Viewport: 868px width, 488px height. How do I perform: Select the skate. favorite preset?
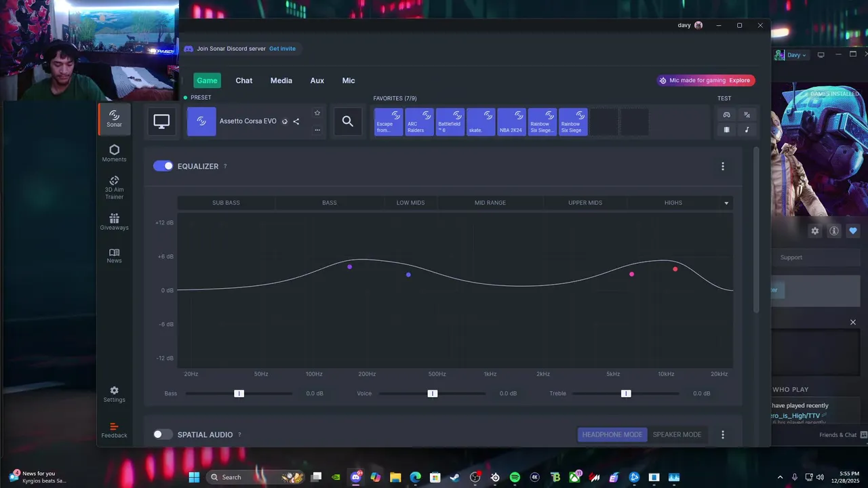click(x=481, y=122)
